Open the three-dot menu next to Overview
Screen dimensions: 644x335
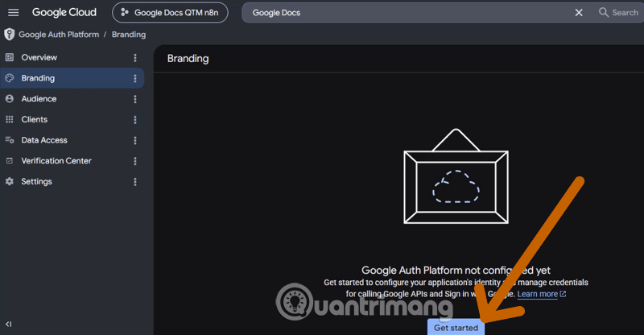[x=135, y=57]
